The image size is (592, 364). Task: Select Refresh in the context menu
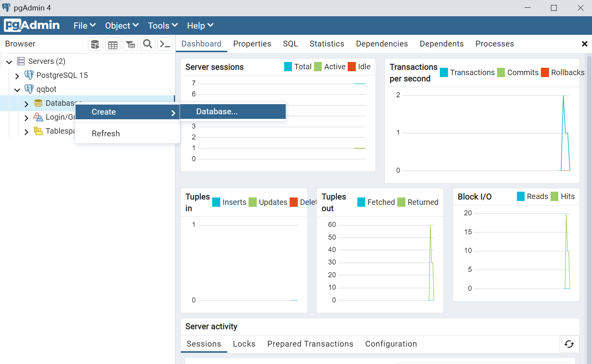(128, 134)
